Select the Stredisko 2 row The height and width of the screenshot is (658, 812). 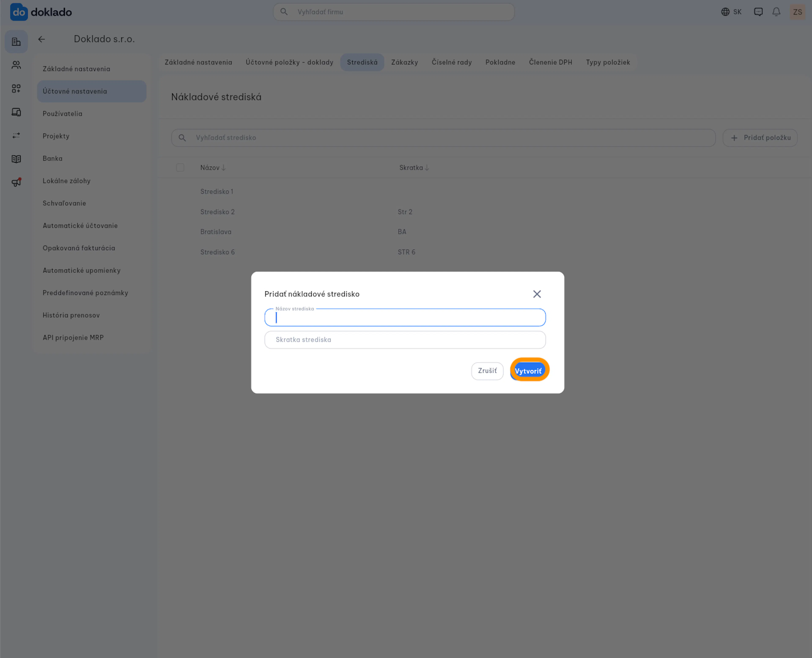(x=485, y=212)
